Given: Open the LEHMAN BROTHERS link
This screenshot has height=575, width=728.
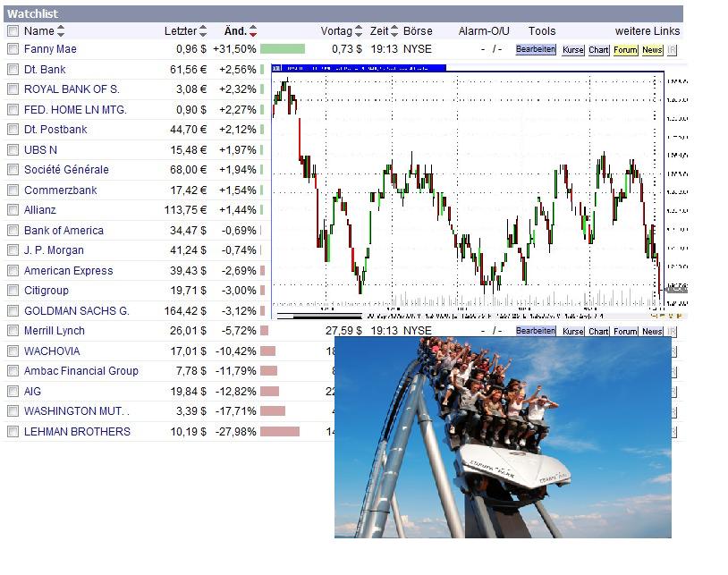Looking at the screenshot, I should pos(77,432).
